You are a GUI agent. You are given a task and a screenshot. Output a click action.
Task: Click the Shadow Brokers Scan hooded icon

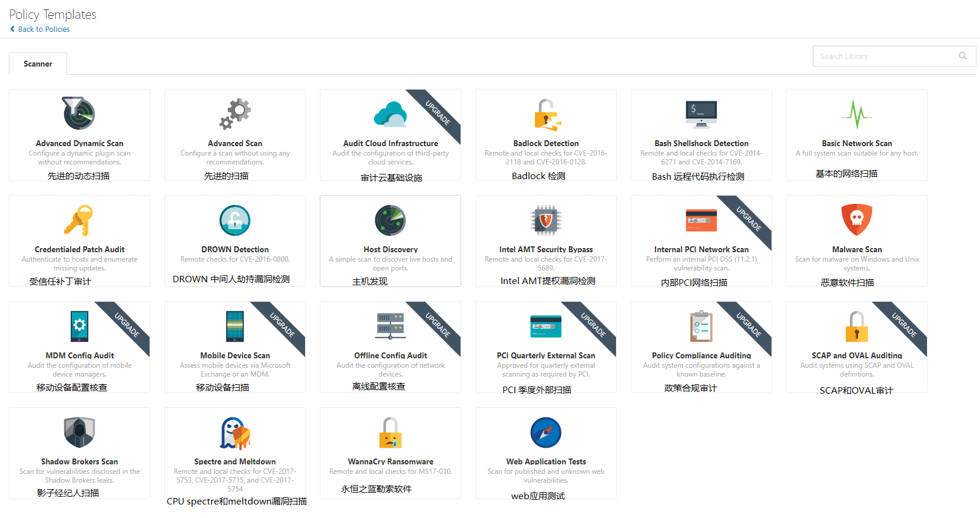80,433
